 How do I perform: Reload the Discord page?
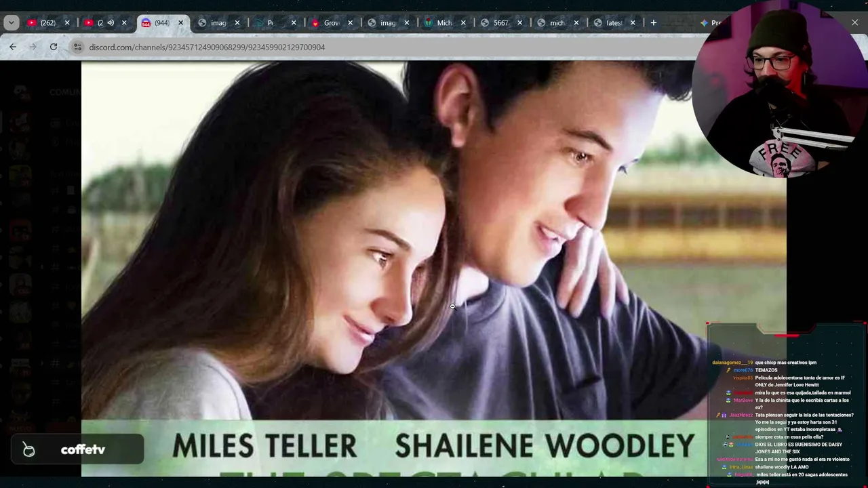coord(54,47)
